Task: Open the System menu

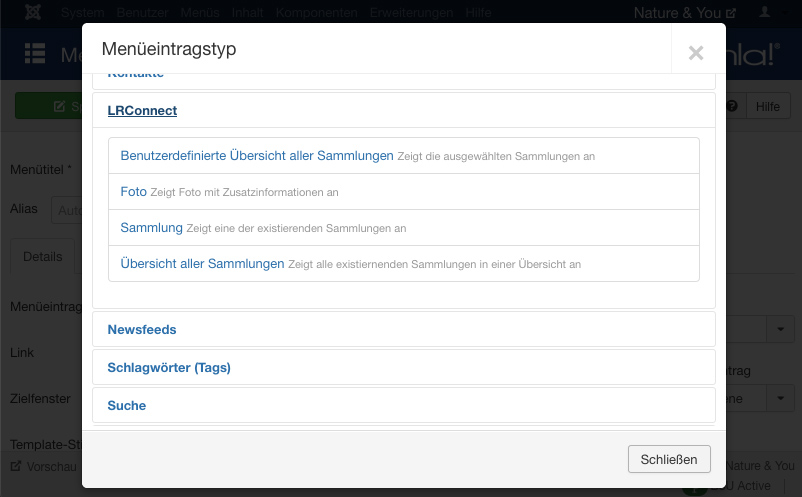Action: [x=82, y=12]
